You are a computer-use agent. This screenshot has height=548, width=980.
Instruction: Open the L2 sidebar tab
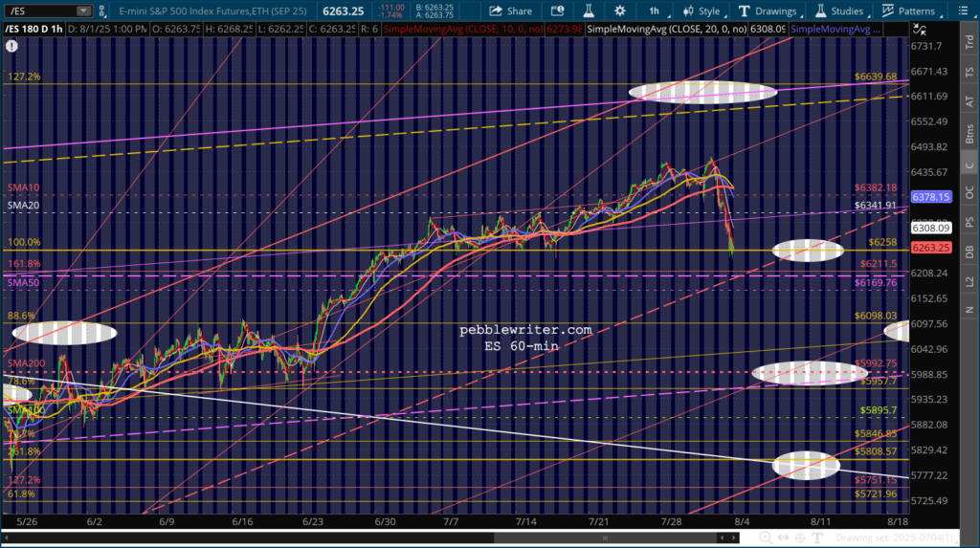point(969,281)
